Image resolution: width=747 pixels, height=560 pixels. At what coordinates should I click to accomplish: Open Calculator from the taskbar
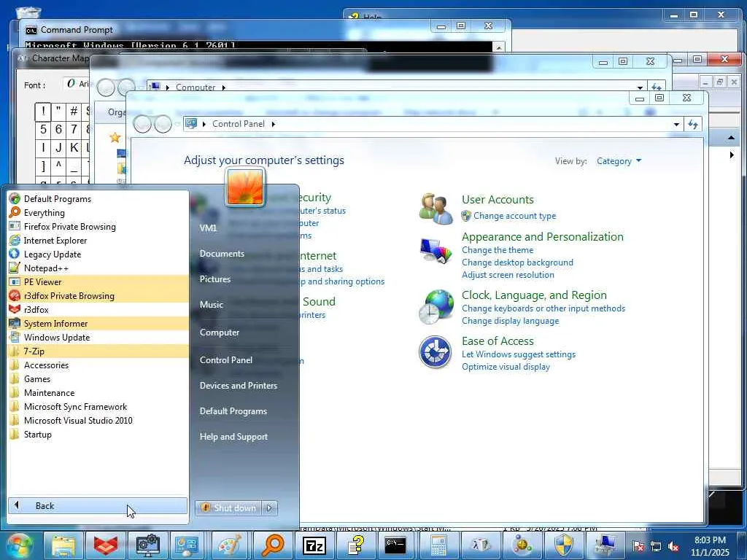438,545
